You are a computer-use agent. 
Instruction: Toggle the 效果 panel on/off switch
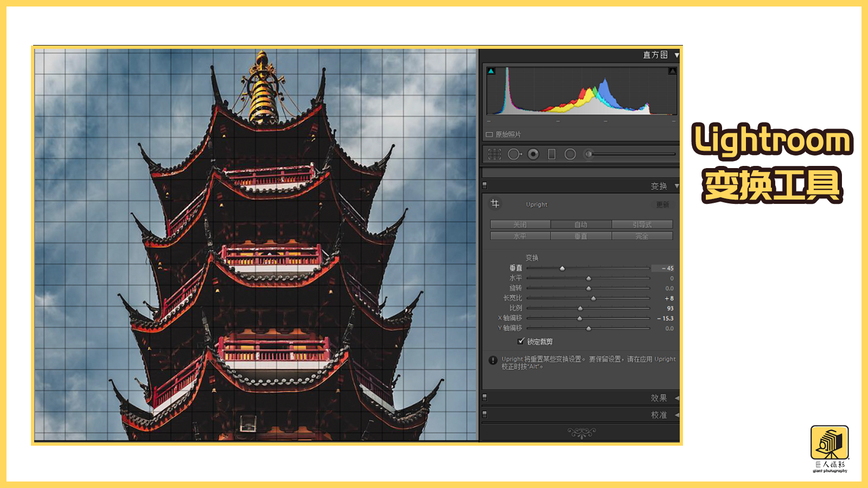tap(485, 397)
